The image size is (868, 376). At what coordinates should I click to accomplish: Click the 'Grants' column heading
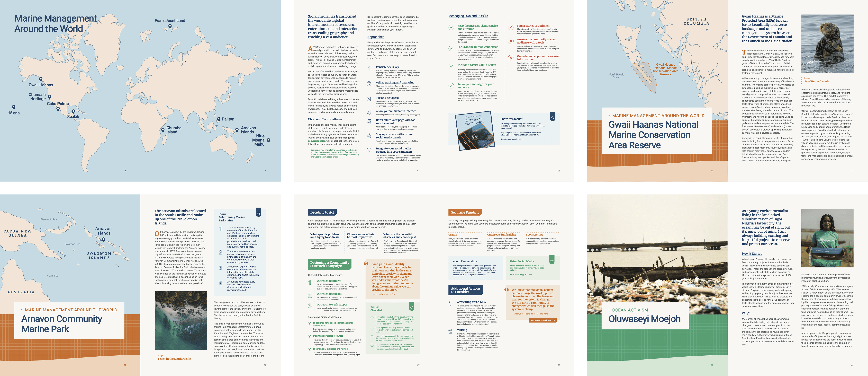click(x=452, y=235)
